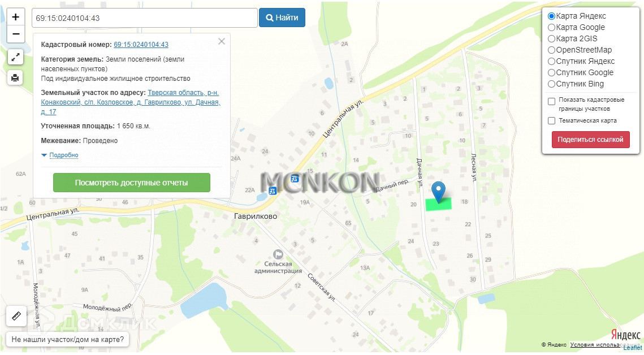Activate the ruler measurement tool
Viewport: 644px width, 355px height.
[x=16, y=315]
